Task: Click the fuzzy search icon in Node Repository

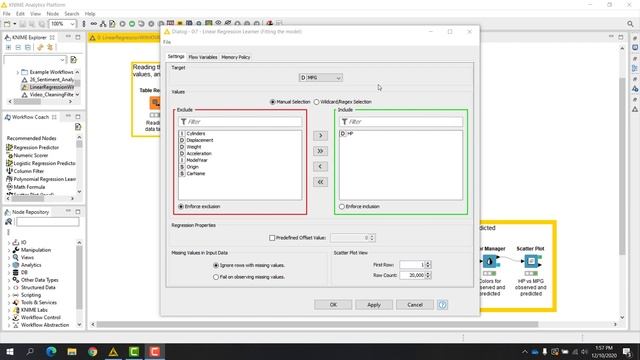Action: click(8, 222)
